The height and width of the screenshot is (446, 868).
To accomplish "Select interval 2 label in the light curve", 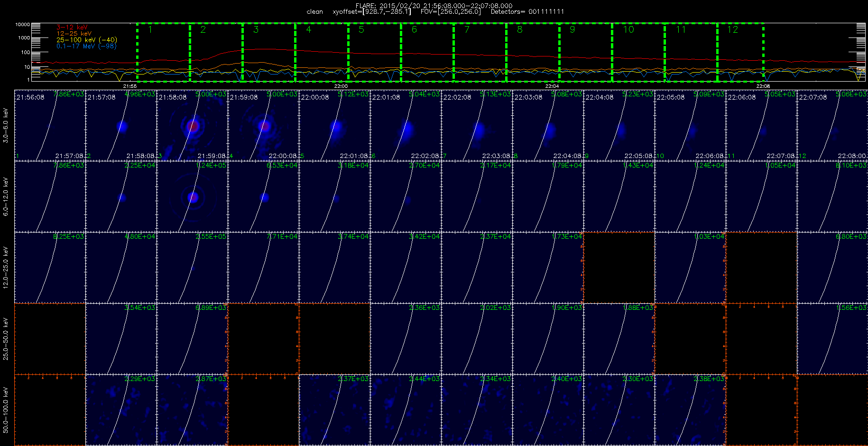I will point(203,29).
